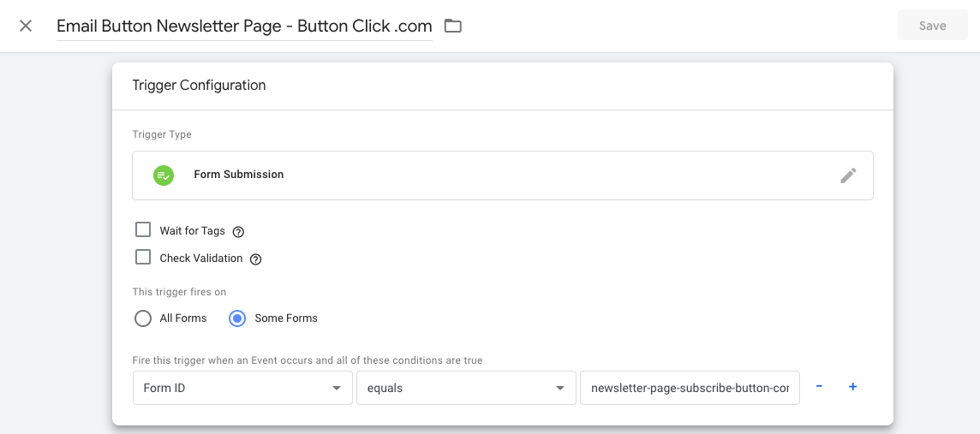Click the pencil edit icon for trigger type
The height and width of the screenshot is (434, 980).
click(x=848, y=175)
